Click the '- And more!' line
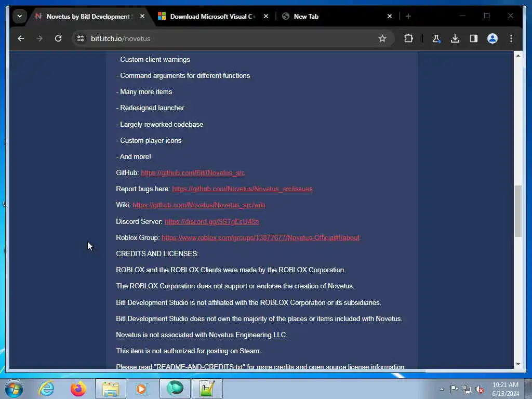The image size is (532, 399). click(x=134, y=157)
